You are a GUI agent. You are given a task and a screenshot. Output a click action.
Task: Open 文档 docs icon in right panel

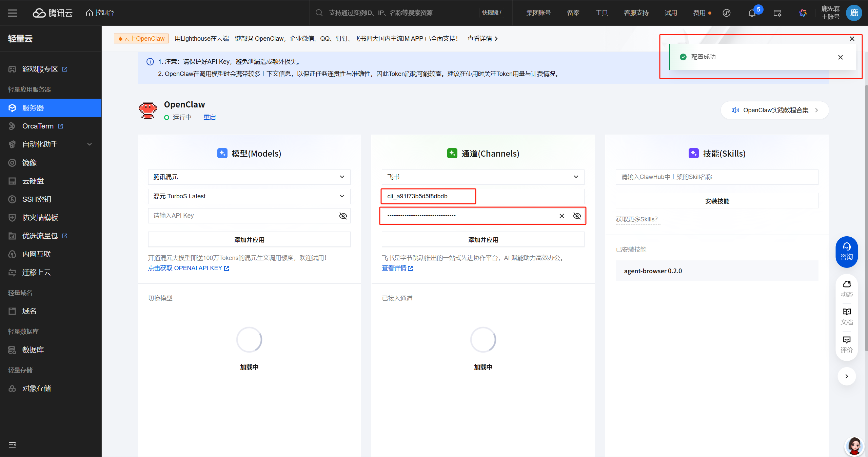[846, 316]
